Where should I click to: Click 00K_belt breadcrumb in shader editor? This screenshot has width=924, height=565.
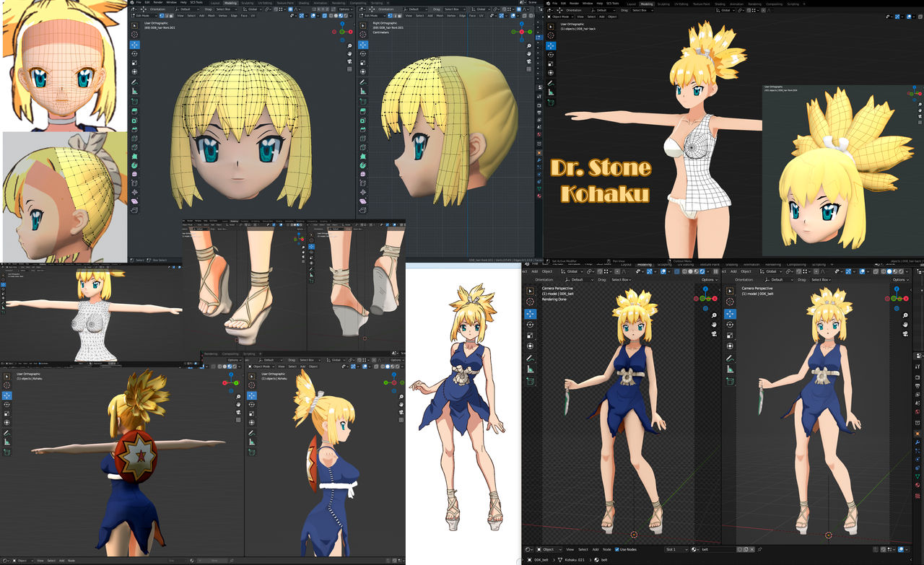pyautogui.click(x=539, y=559)
